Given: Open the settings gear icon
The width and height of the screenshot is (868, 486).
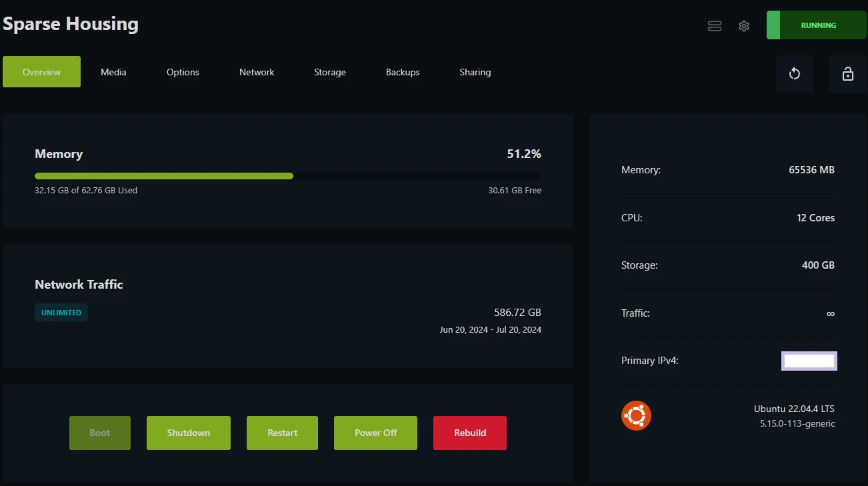Looking at the screenshot, I should (x=744, y=26).
